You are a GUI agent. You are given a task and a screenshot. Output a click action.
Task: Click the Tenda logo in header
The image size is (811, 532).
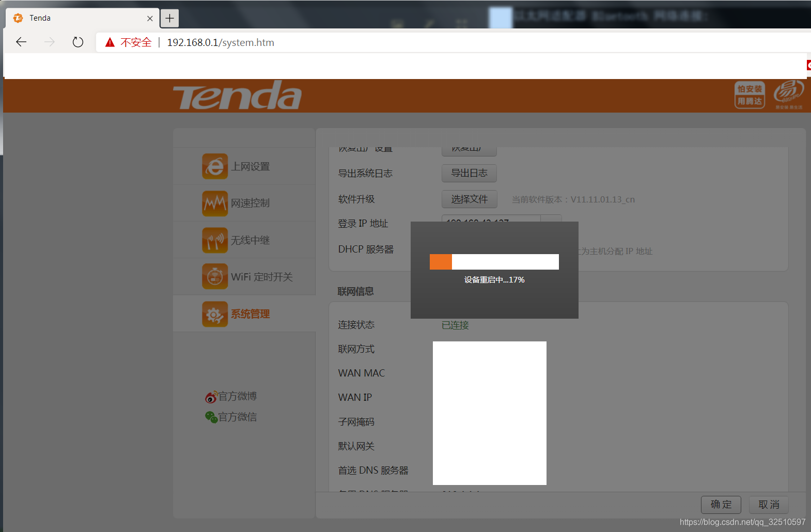pos(238,96)
